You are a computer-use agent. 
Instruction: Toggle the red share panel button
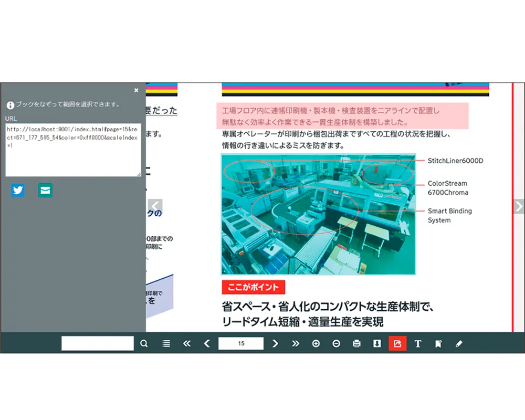(397, 344)
